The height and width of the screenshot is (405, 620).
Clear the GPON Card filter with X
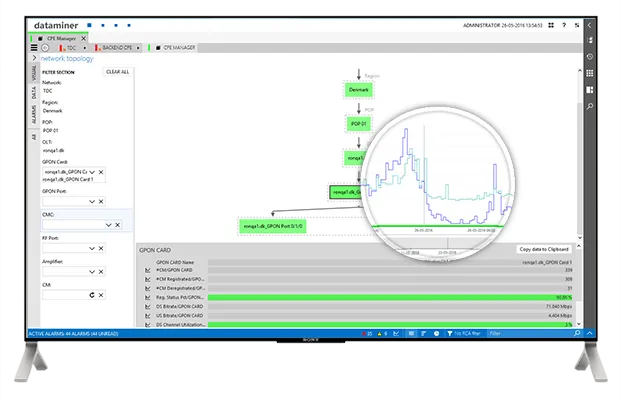click(x=102, y=172)
